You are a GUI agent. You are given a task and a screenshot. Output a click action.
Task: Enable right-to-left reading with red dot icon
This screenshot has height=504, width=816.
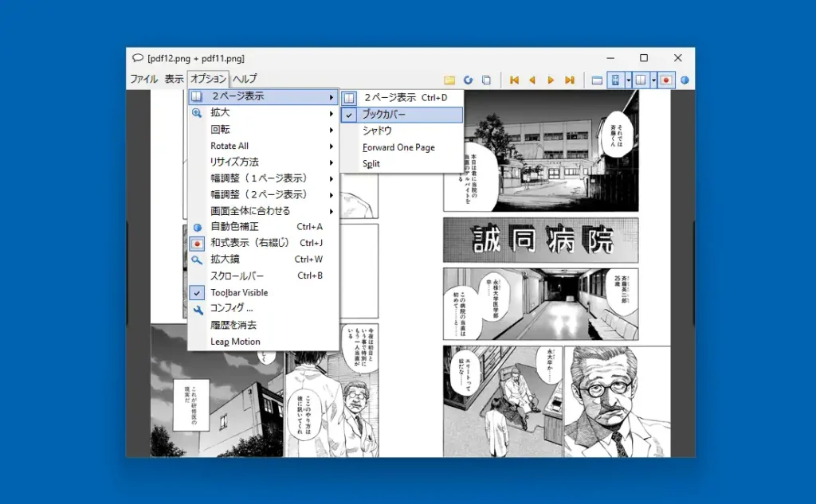tap(666, 79)
